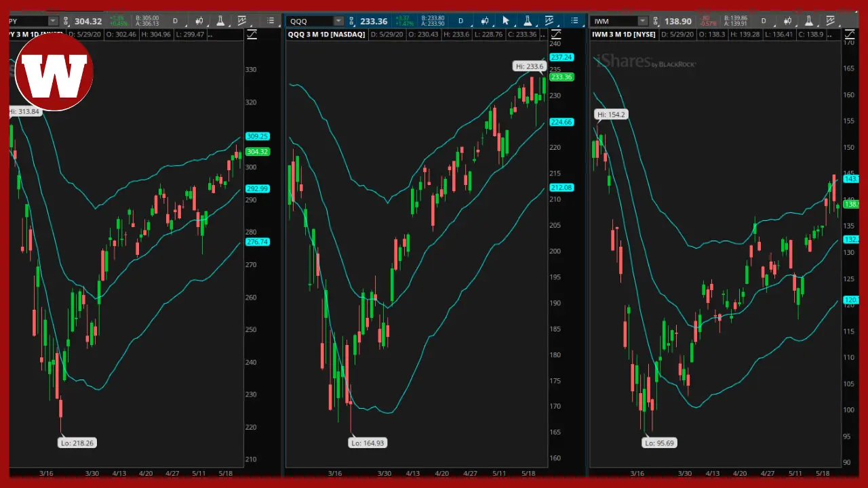Open drawings icon in SPY chart toolbar

click(242, 21)
